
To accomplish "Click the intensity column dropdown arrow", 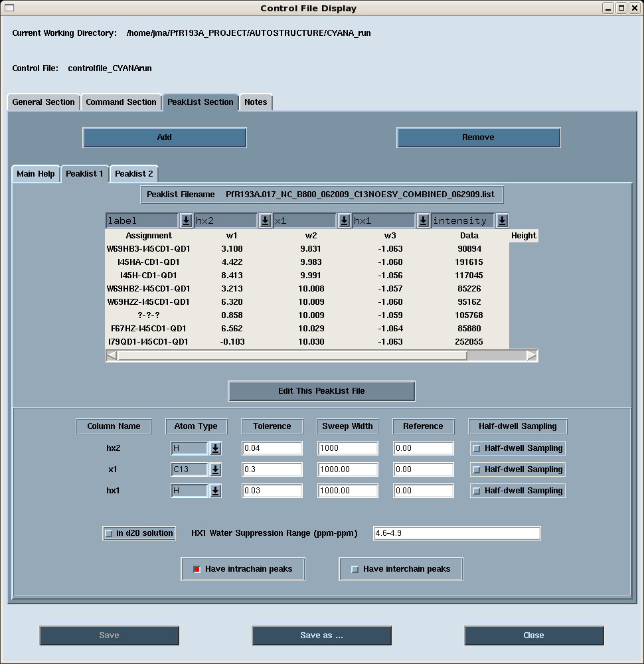I will pos(502,221).
